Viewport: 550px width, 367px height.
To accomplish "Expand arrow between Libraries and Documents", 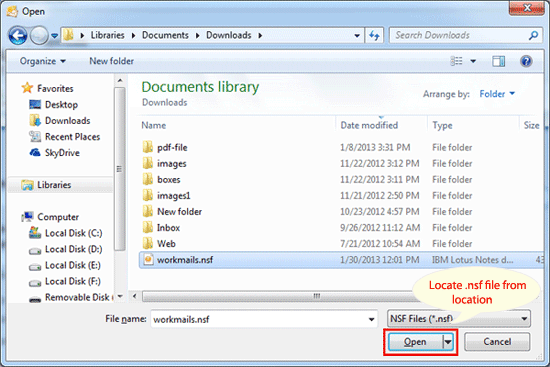I will point(133,35).
